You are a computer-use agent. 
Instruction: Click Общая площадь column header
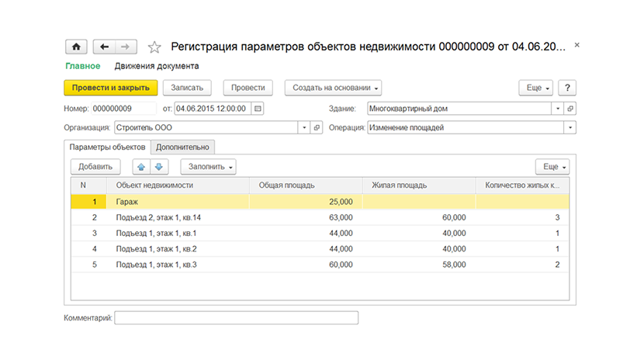coord(306,185)
